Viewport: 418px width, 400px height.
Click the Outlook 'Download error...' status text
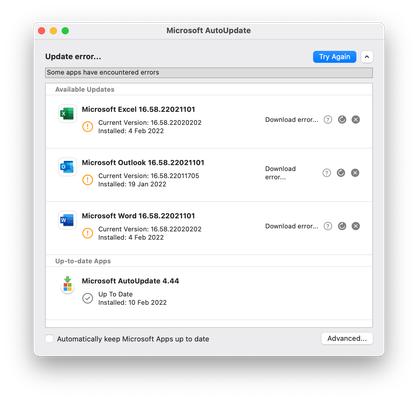click(280, 173)
